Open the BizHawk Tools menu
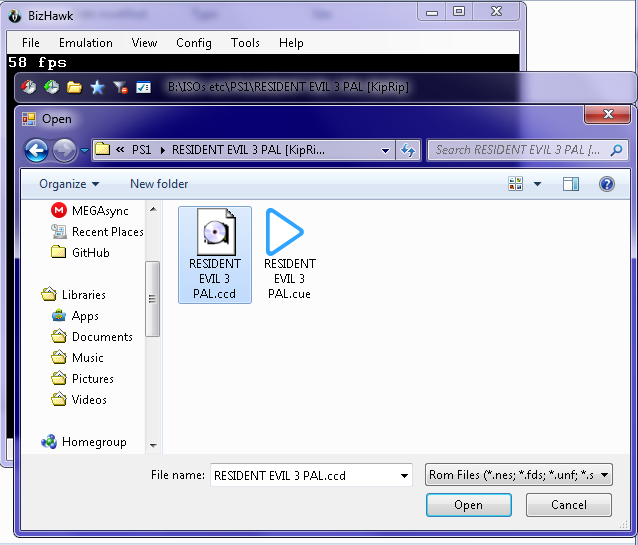This screenshot has width=638, height=545. pyautogui.click(x=245, y=43)
